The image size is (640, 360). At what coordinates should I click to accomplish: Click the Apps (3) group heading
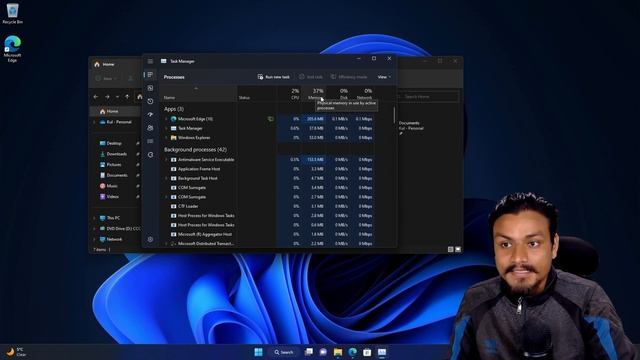(174, 109)
